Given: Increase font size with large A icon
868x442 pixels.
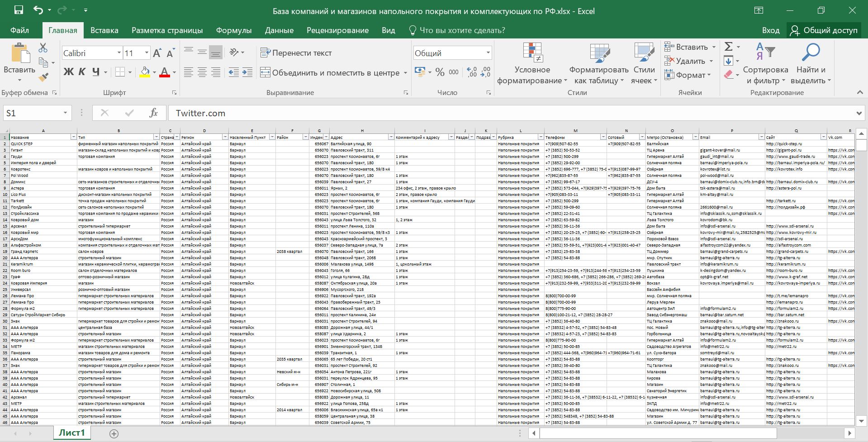Looking at the screenshot, I should [x=157, y=53].
